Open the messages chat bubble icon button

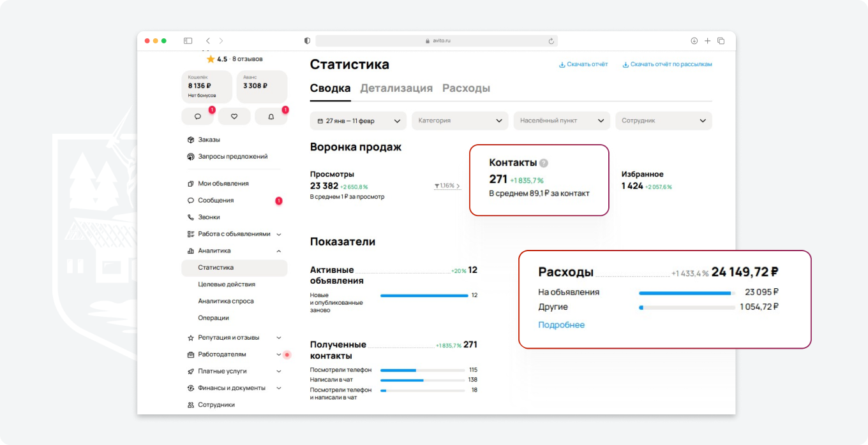[x=198, y=117]
